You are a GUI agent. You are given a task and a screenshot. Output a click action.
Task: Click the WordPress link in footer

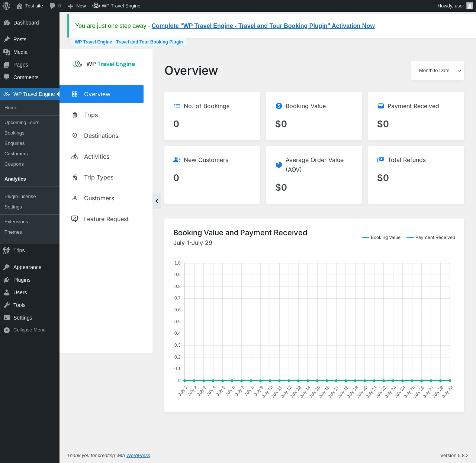(x=138, y=455)
